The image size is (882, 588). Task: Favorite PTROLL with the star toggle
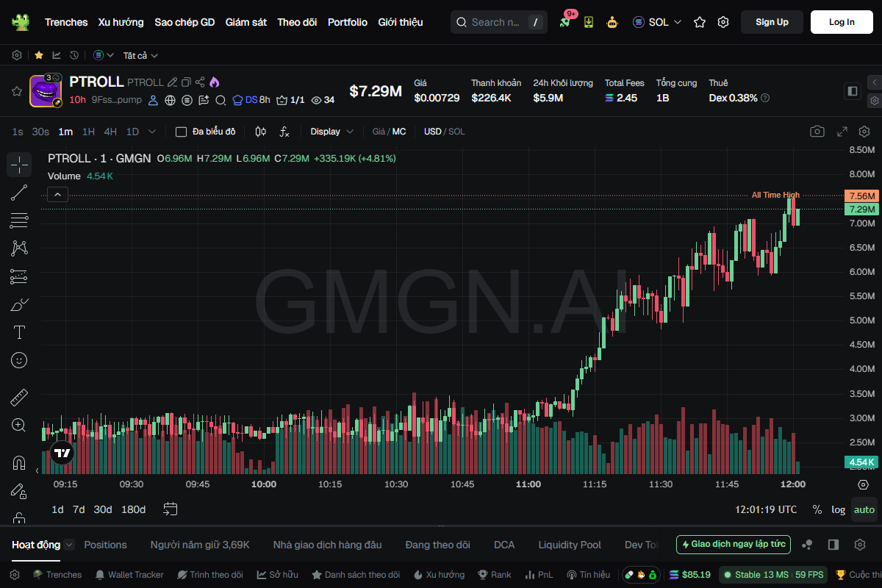click(16, 91)
